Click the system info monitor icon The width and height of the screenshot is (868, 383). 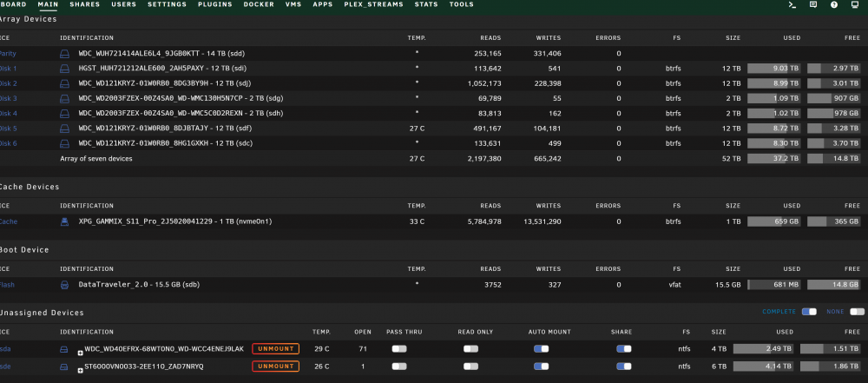(854, 4)
